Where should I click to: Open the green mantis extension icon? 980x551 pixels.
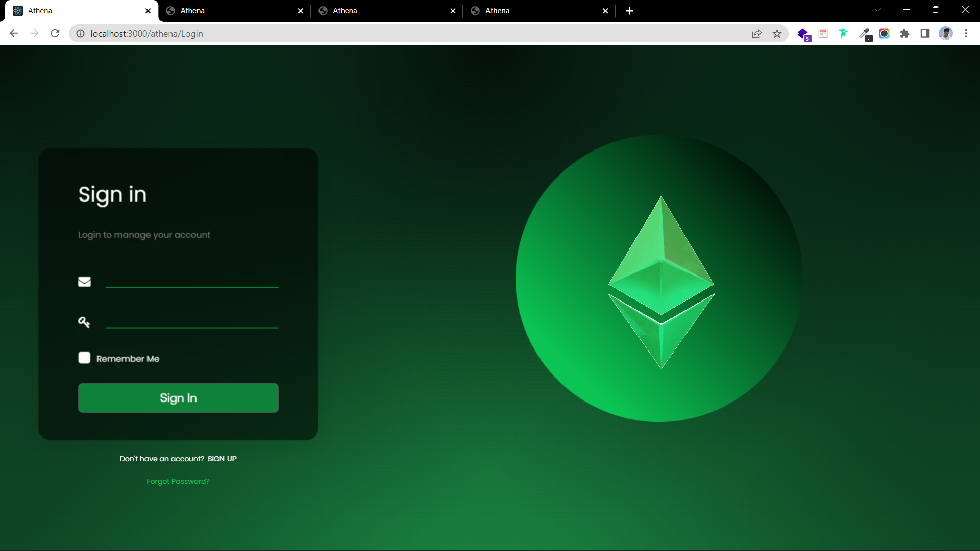(843, 33)
